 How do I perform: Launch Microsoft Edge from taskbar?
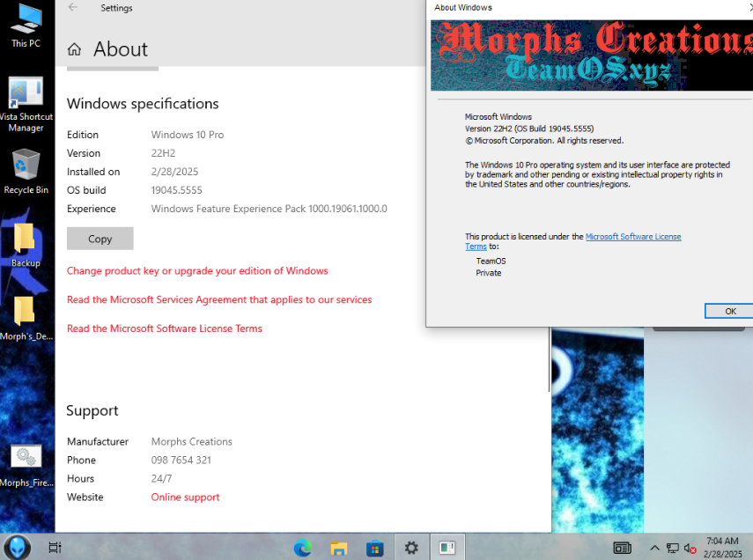pyautogui.click(x=303, y=548)
